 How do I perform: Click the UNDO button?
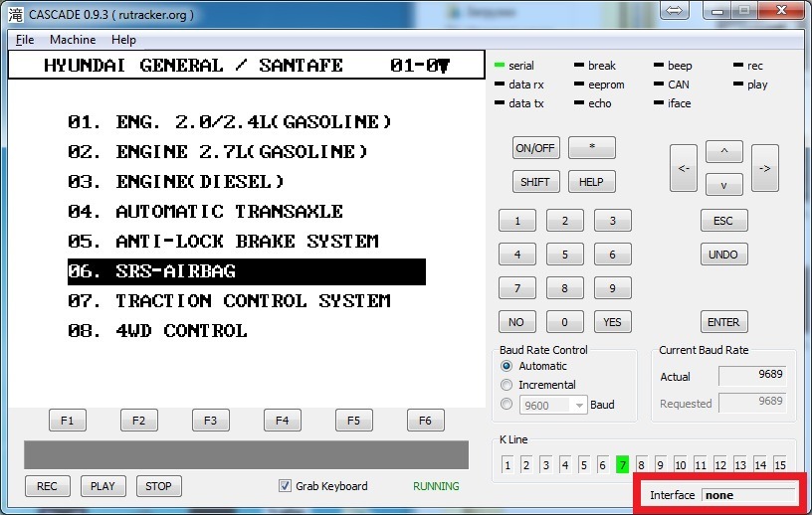click(x=723, y=255)
